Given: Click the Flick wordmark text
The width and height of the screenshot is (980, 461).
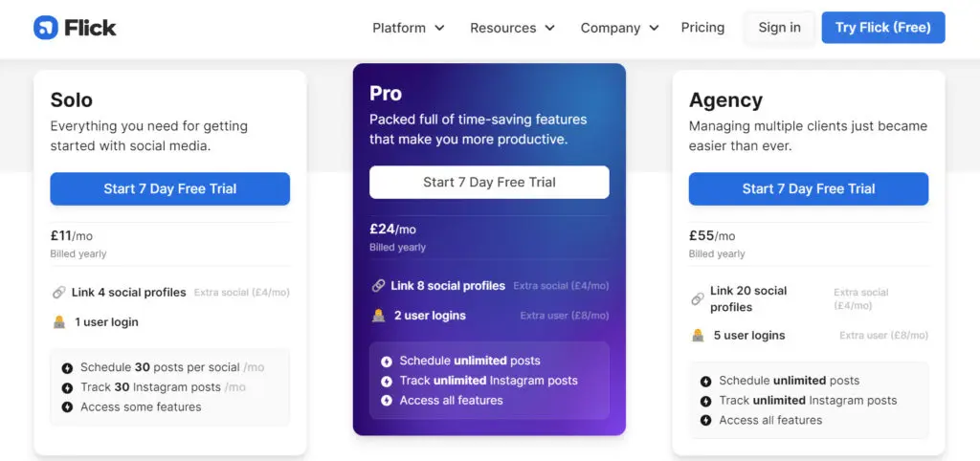Looking at the screenshot, I should pyautogui.click(x=90, y=28).
